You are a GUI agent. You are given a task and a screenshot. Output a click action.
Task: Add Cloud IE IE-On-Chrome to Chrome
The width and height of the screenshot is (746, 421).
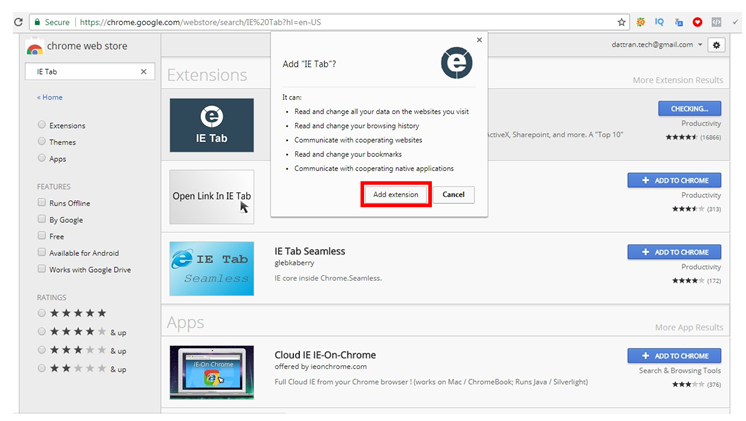point(674,356)
